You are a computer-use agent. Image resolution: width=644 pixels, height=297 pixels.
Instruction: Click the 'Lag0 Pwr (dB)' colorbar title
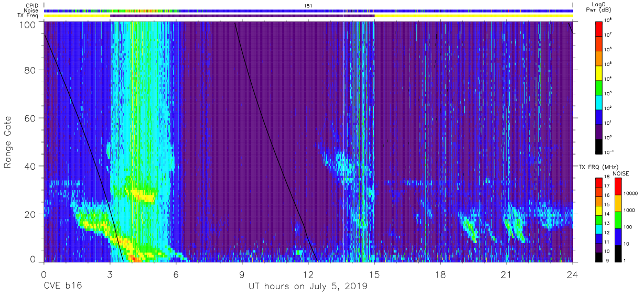(x=600, y=7)
